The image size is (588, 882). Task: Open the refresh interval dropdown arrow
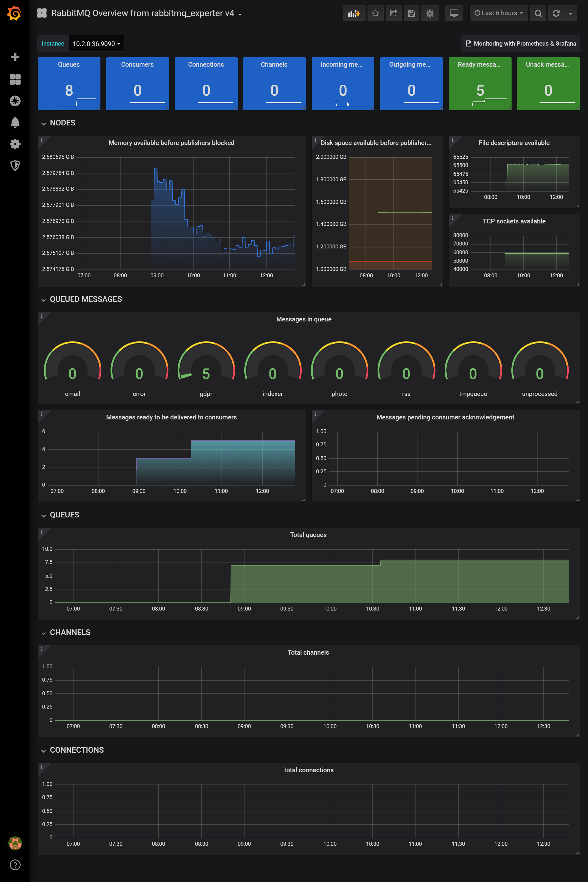click(x=570, y=13)
